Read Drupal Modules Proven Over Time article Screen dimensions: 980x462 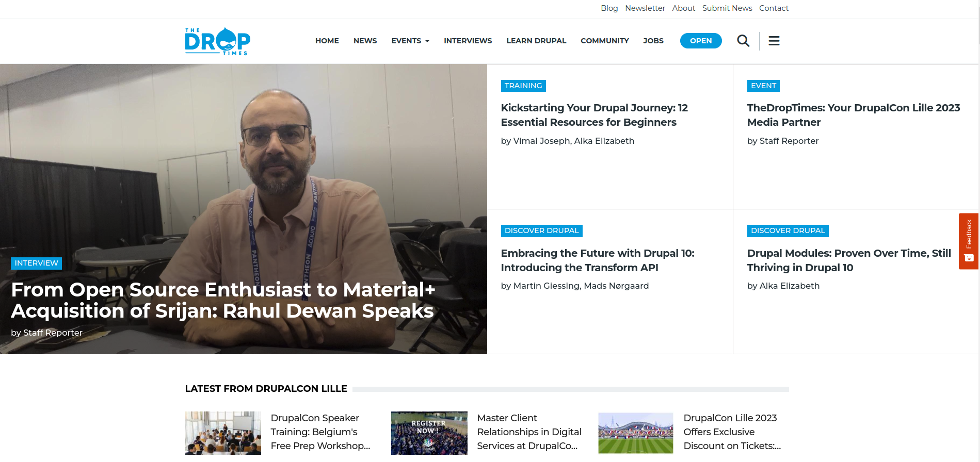point(848,260)
